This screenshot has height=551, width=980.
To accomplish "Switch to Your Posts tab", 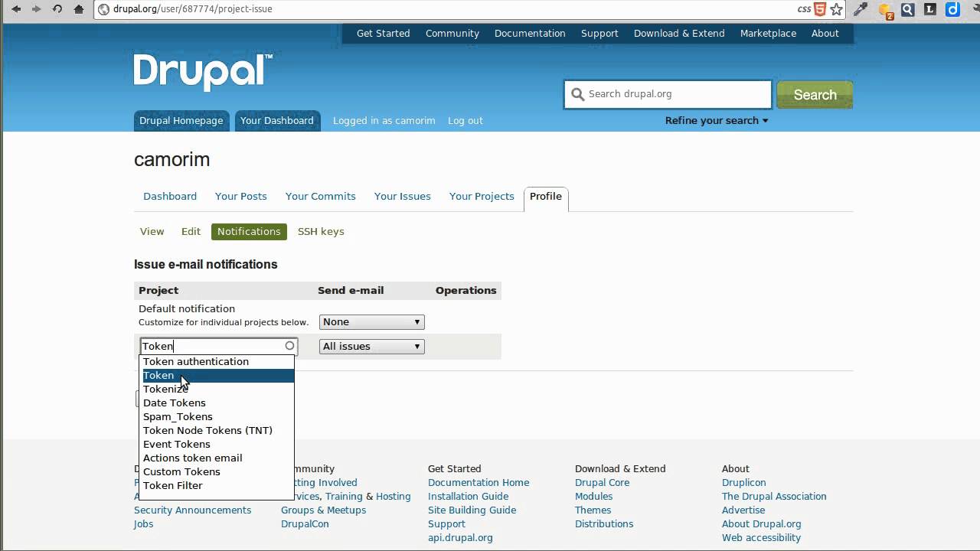I will tap(241, 197).
